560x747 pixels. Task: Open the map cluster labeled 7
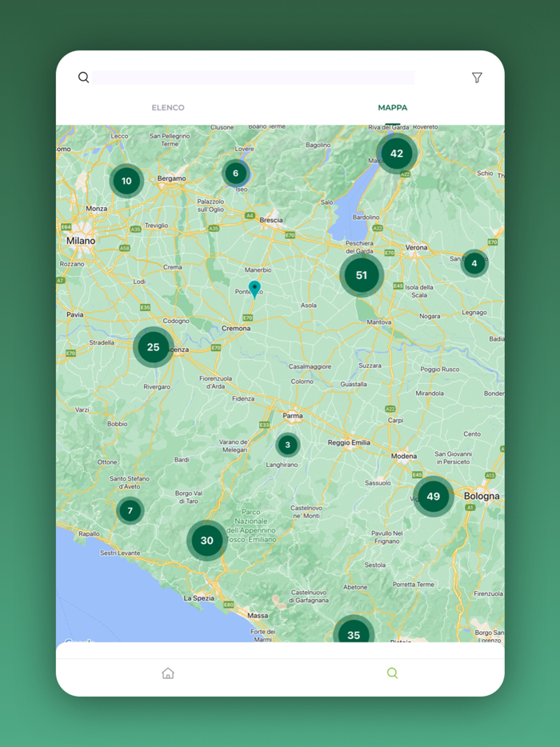(130, 511)
